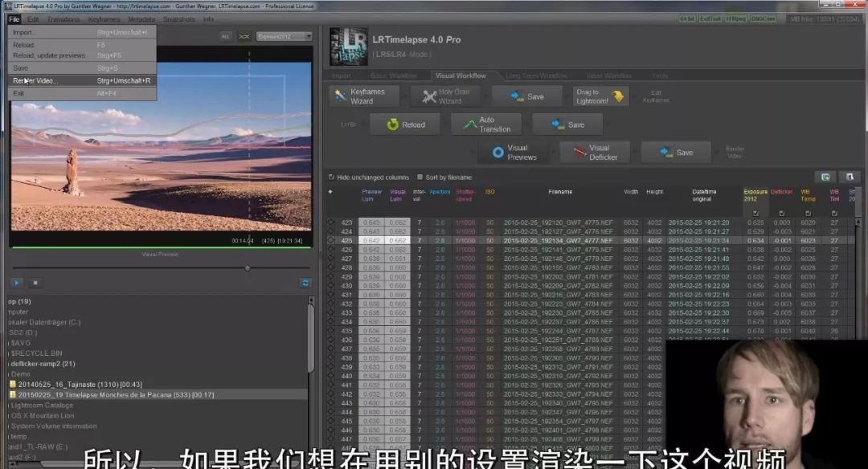Toggle the yellow curves overlay icon
Image resolution: width=868 pixels, height=469 pixels.
(x=244, y=36)
